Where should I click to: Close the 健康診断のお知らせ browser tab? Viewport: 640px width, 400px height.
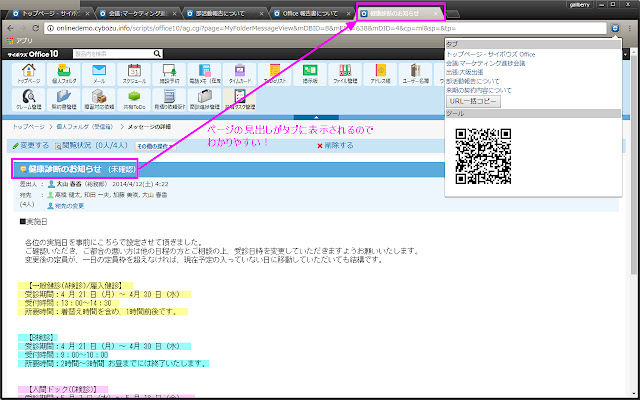(x=436, y=14)
